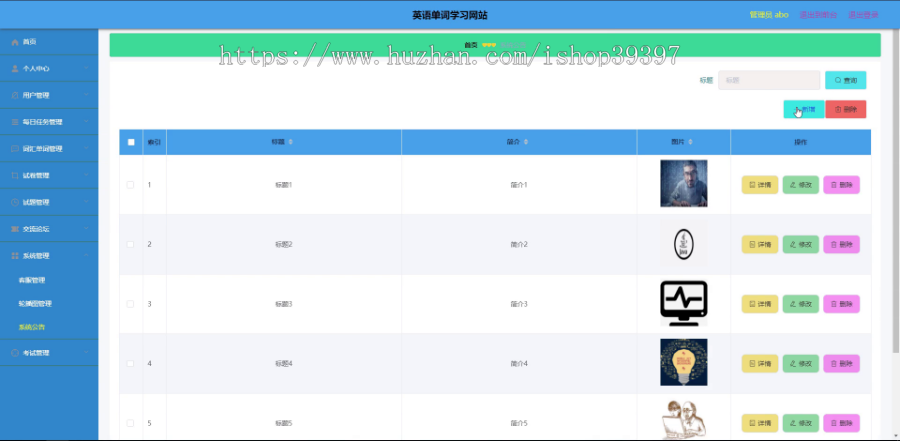Click the person icon for 个人中心
This screenshot has height=441, width=900.
15,68
